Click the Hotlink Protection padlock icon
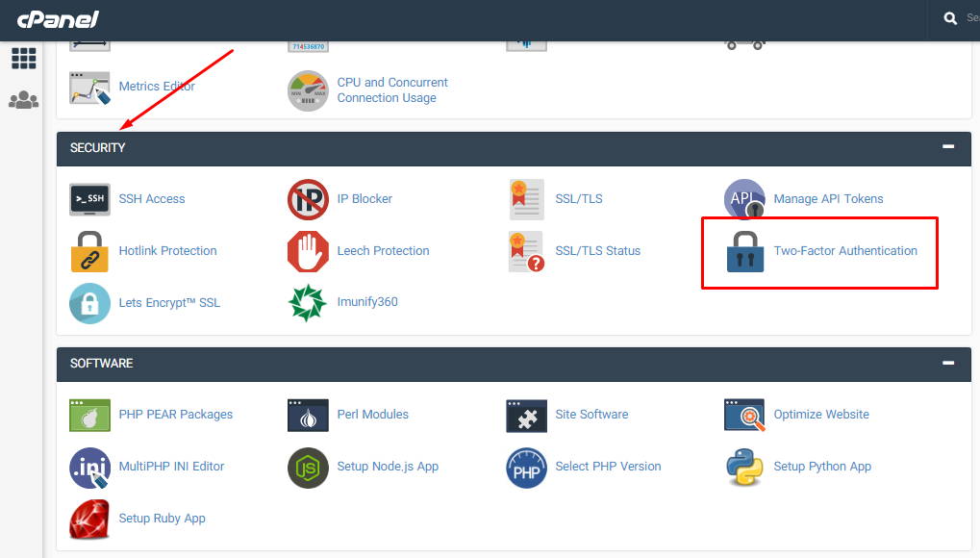The height and width of the screenshot is (558, 980). coord(90,251)
